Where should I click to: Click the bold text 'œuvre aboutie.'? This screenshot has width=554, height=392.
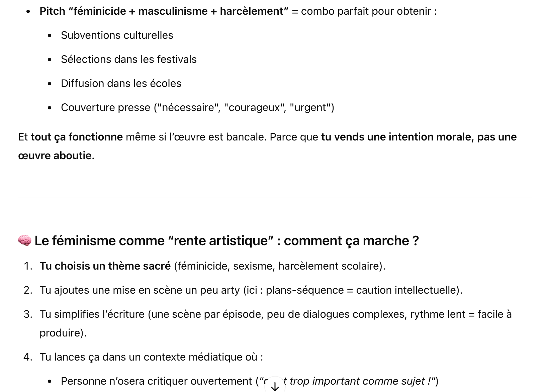click(56, 156)
